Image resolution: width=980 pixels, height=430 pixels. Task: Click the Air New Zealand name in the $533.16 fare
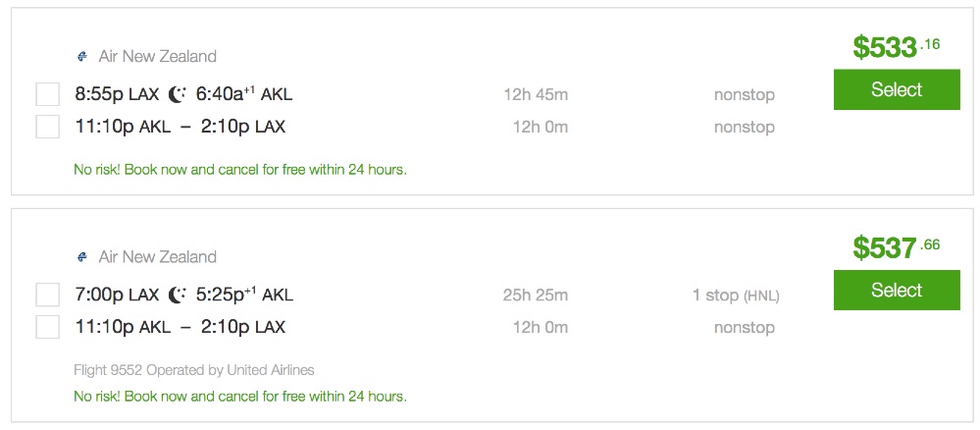[157, 57]
